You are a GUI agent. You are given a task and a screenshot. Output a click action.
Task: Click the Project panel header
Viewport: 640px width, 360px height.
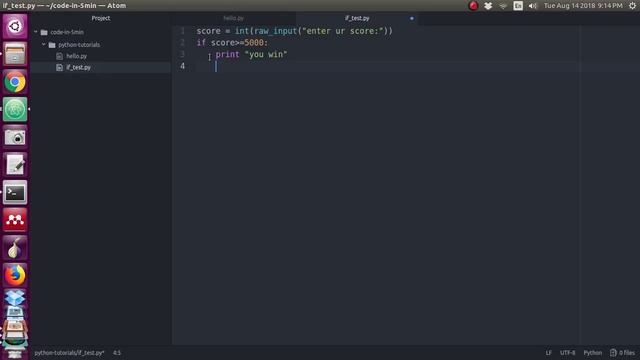(x=101, y=18)
